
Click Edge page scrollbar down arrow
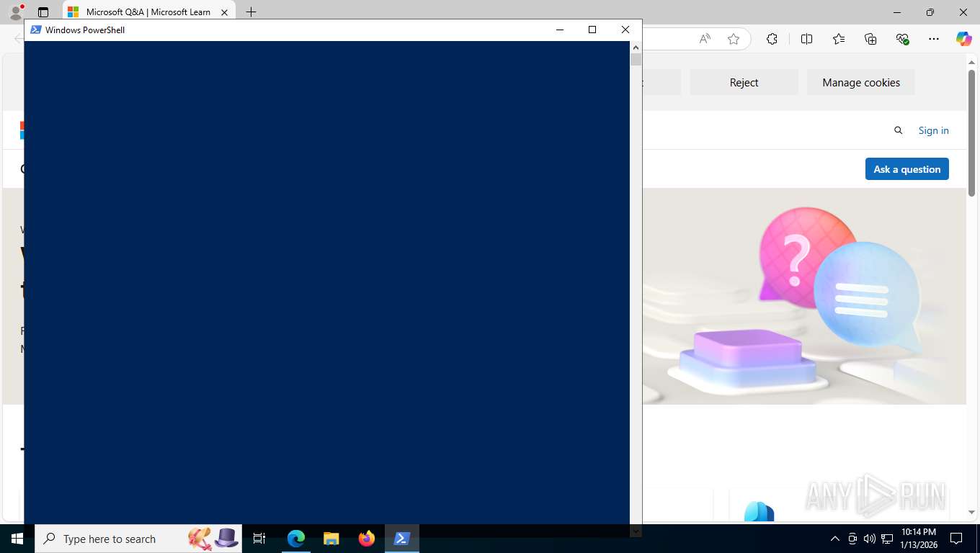point(971,513)
